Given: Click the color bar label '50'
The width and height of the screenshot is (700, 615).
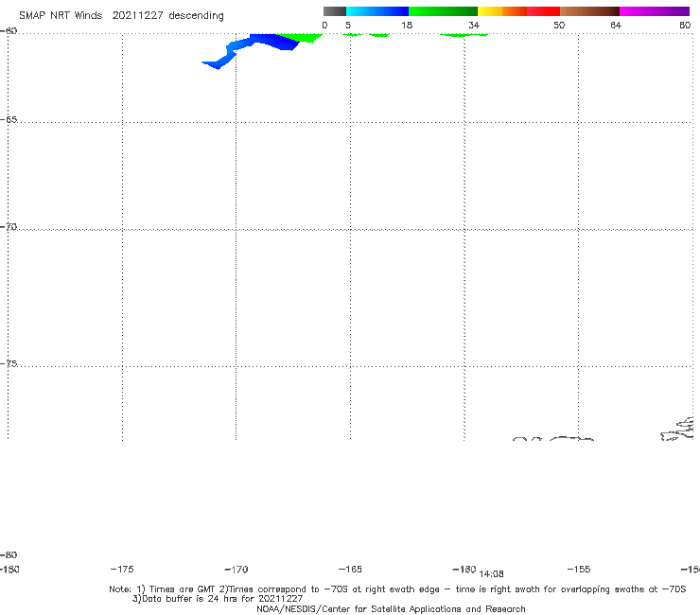Looking at the screenshot, I should [559, 26].
